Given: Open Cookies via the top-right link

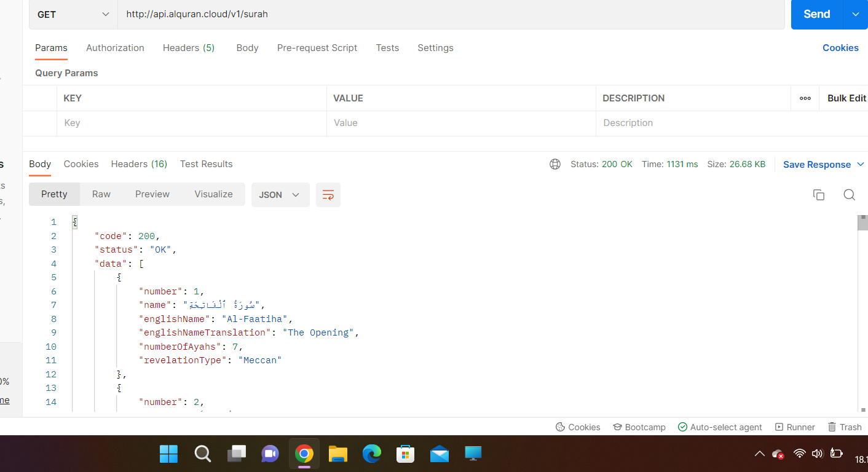Looking at the screenshot, I should tap(840, 47).
